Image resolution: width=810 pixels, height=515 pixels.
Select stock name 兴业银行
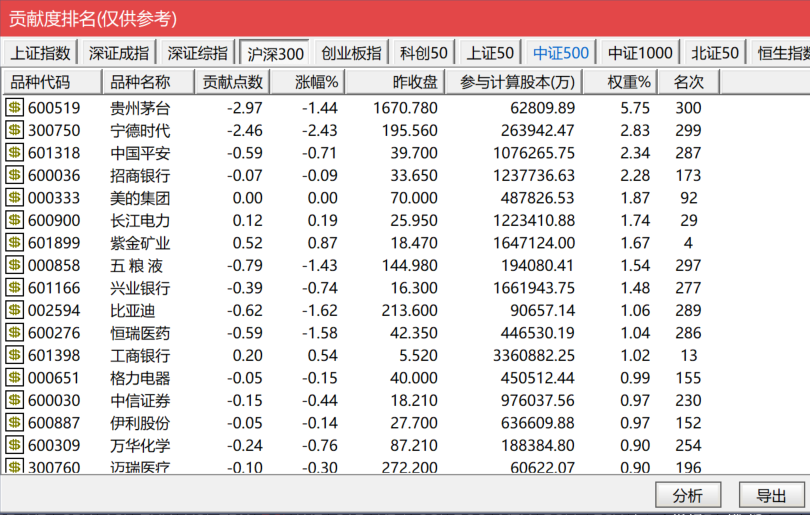tap(140, 288)
